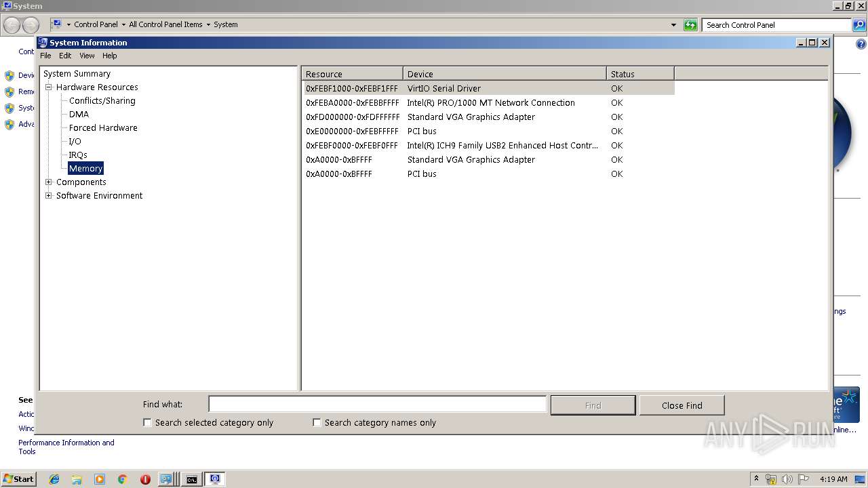Viewport: 868px width, 488px height.
Task: Select resource 0xFD000000-0xFDFFFFFF row
Action: pyautogui.click(x=488, y=117)
